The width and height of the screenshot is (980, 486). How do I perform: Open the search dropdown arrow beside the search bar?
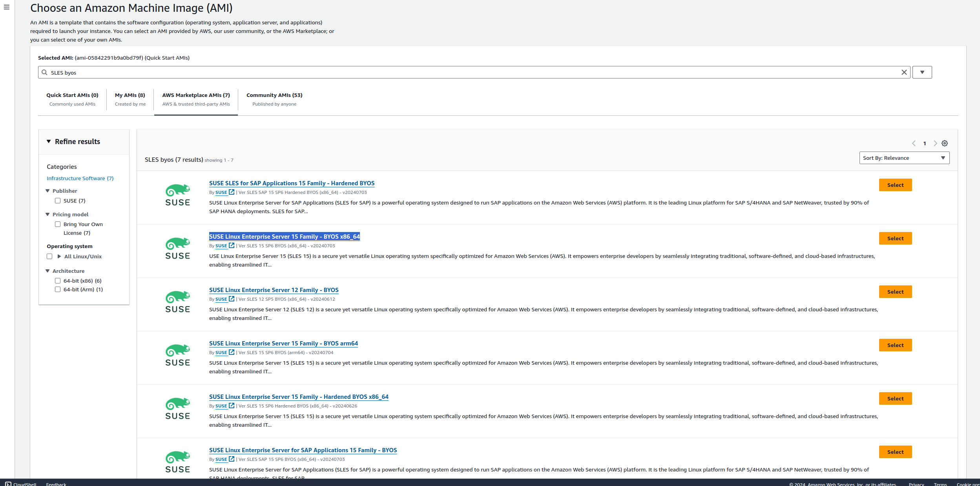click(x=922, y=72)
